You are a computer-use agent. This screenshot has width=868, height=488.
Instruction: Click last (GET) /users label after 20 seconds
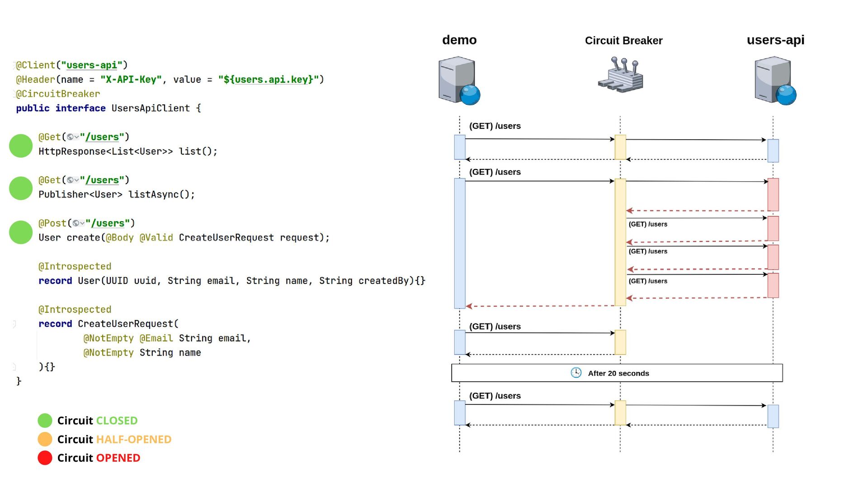tap(495, 396)
